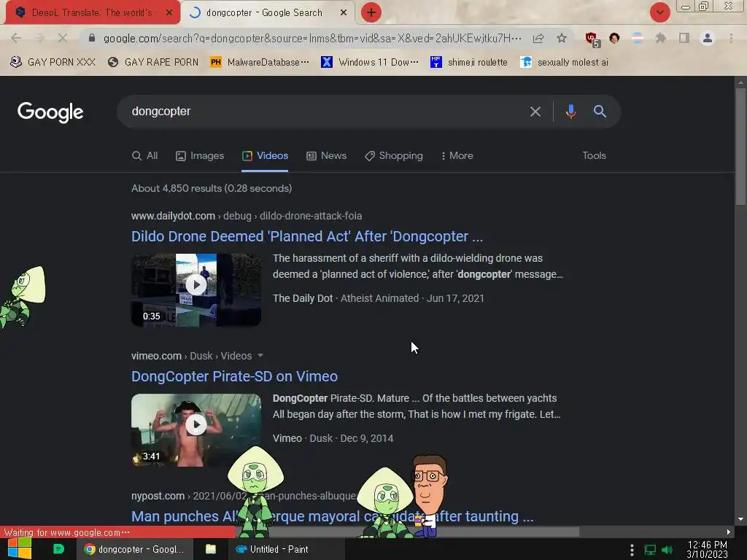Screen dimensions: 747x560
Task: Toggle the browser side panel icon
Action: tap(684, 38)
